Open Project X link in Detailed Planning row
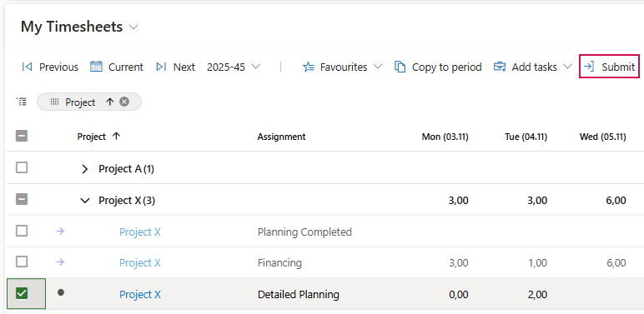This screenshot has width=644, height=314. point(140,294)
